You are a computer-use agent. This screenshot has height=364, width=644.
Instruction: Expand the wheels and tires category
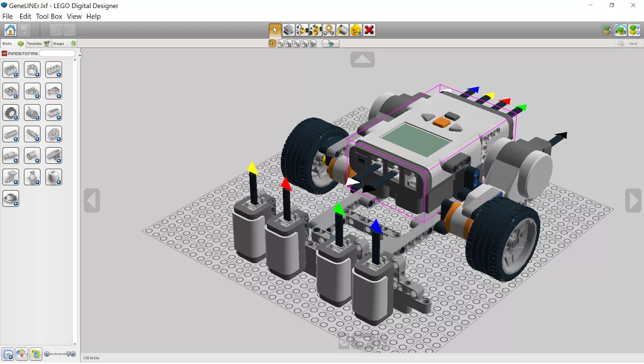click(x=11, y=113)
